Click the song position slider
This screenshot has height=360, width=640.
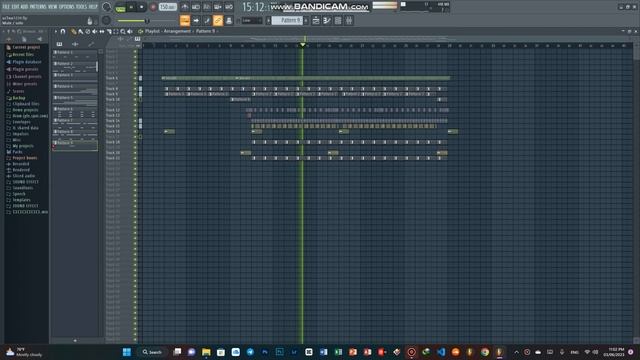click(x=147, y=21)
